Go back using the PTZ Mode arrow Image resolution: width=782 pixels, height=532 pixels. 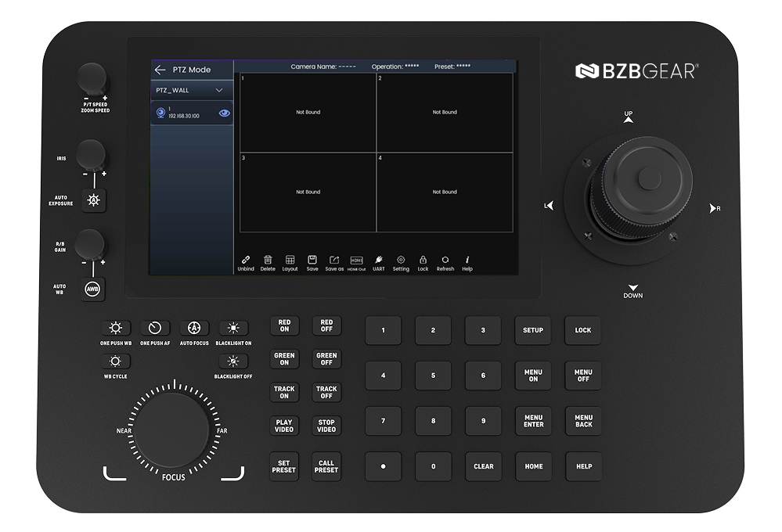[x=160, y=70]
